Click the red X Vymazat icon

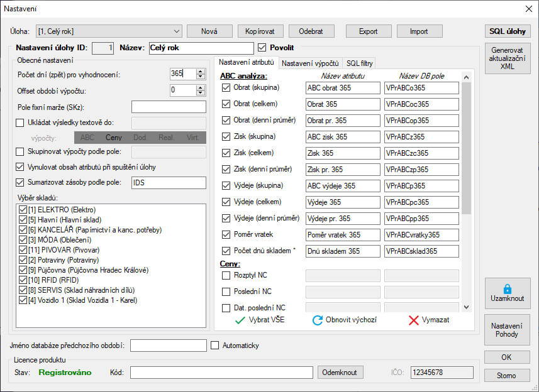click(413, 320)
